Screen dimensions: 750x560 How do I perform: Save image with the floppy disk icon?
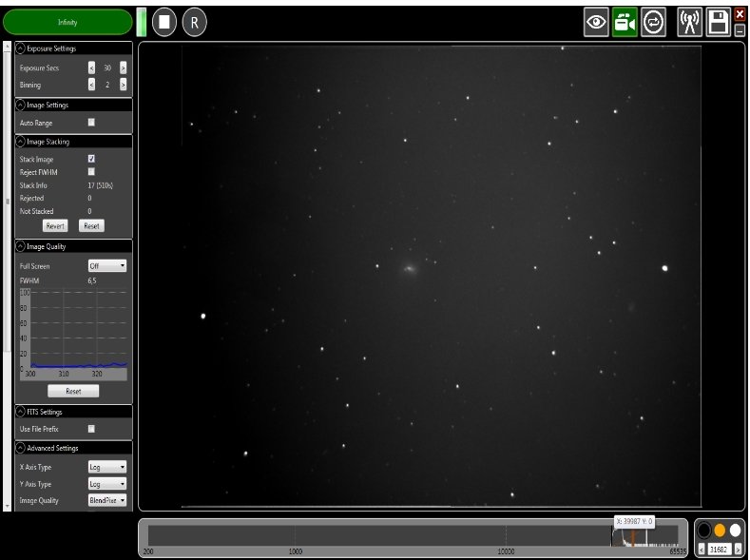click(x=718, y=22)
